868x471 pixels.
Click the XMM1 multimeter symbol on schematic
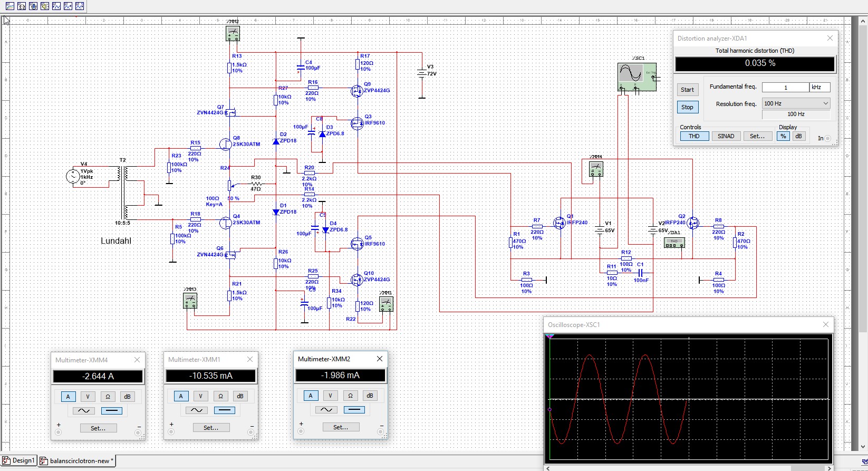tap(386, 304)
